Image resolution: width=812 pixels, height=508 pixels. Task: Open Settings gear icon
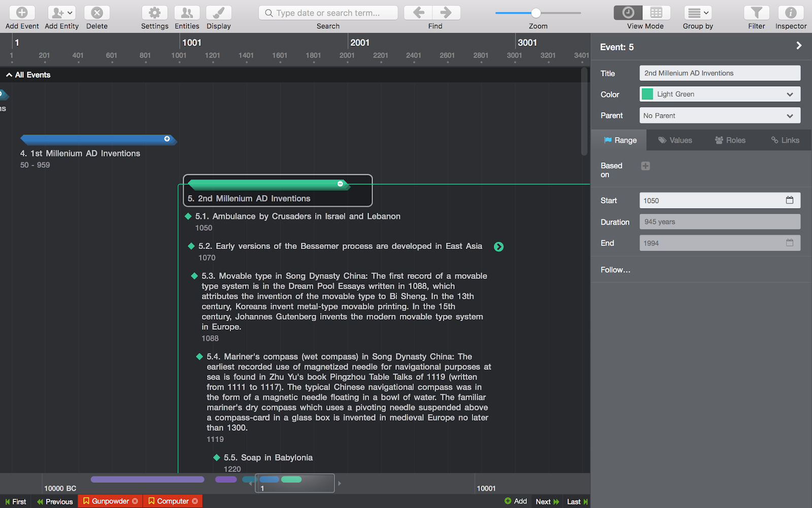coord(155,13)
